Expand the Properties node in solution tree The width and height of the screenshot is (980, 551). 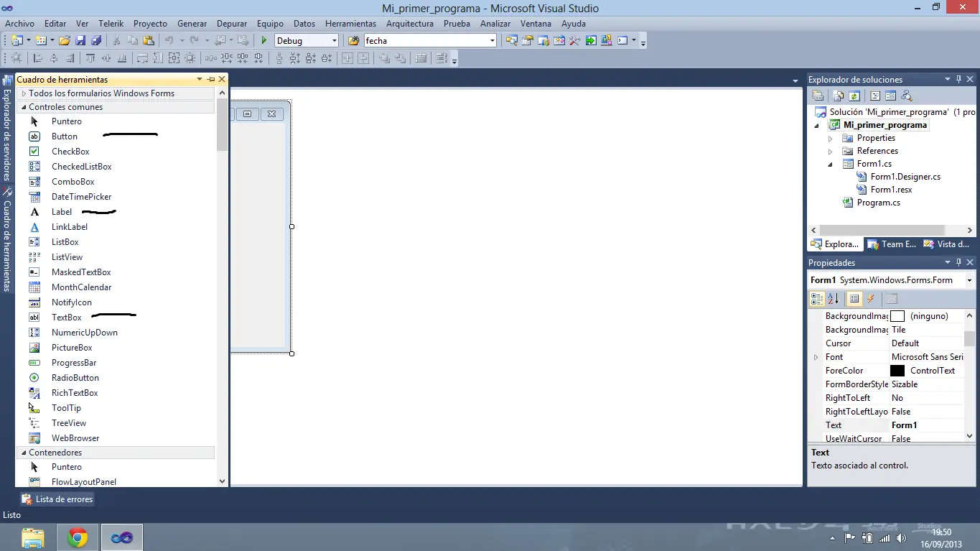pyautogui.click(x=831, y=138)
